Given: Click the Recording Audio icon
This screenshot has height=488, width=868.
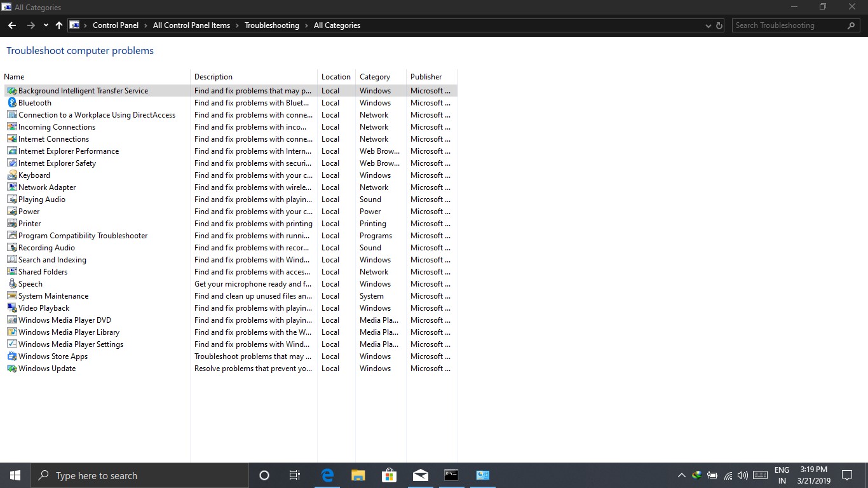Looking at the screenshot, I should click(x=12, y=248).
